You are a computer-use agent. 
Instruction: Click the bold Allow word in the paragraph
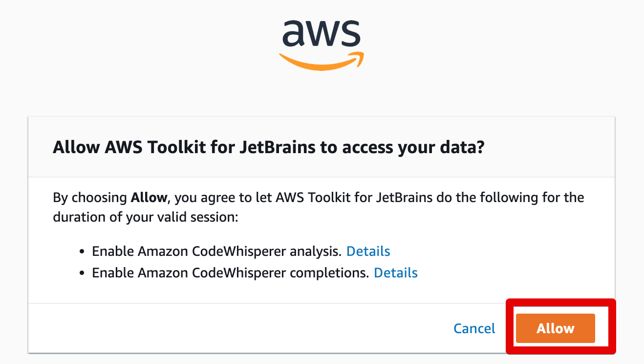click(149, 198)
